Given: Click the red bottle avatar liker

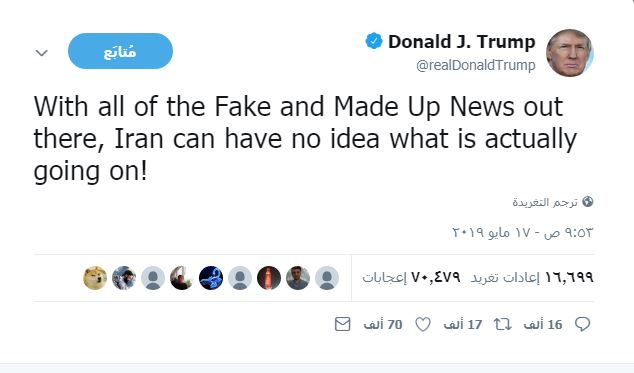Looking at the screenshot, I should (x=269, y=278).
